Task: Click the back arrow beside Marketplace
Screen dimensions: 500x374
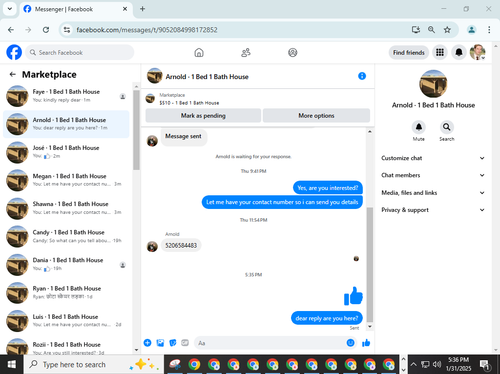Action: [13, 74]
